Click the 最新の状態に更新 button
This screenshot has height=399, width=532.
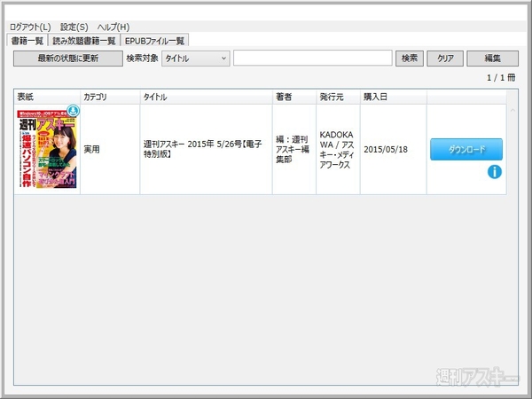(x=68, y=59)
